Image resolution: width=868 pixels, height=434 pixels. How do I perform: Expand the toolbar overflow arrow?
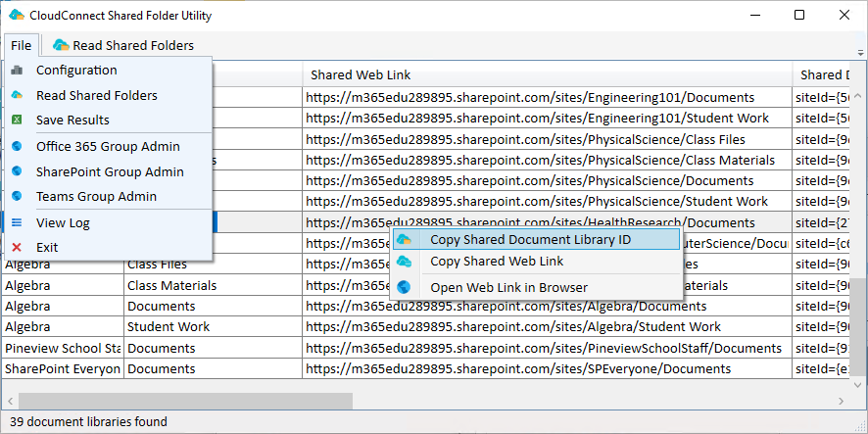pyautogui.click(x=859, y=52)
